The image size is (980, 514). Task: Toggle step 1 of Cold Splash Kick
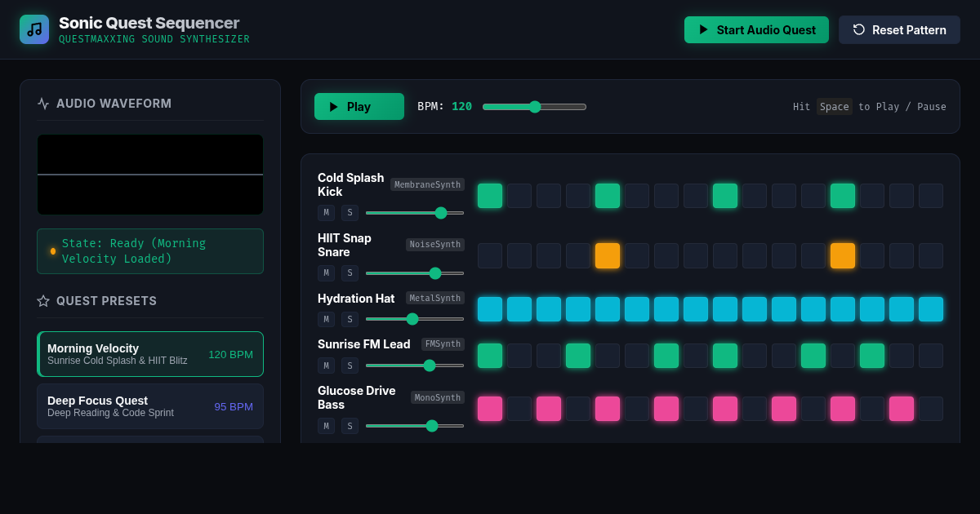[490, 196]
